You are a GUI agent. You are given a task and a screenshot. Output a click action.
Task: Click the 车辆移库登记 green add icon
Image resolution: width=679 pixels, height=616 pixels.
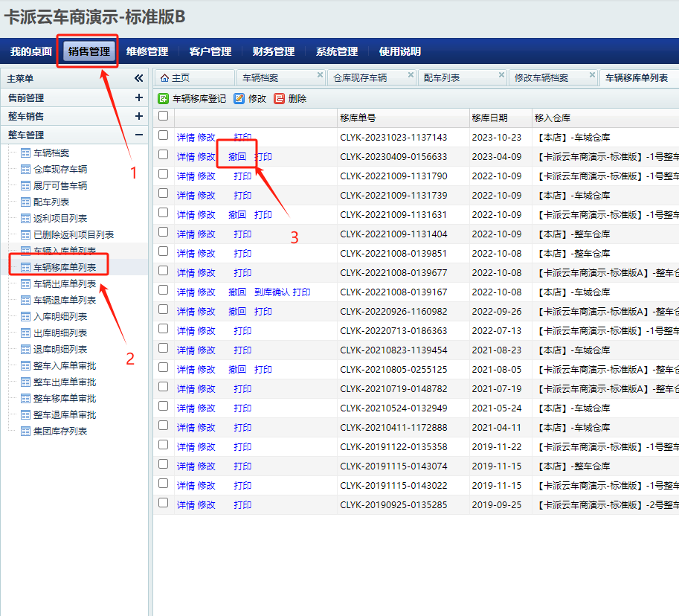pos(164,98)
